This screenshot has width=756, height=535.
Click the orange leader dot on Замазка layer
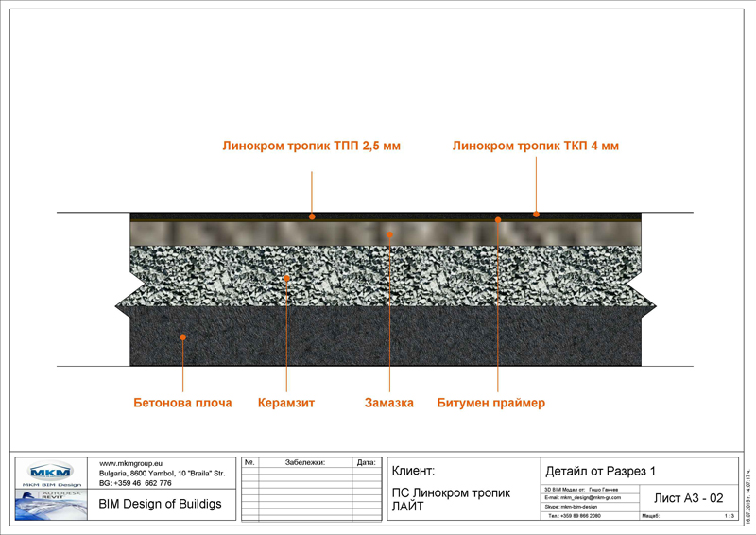[x=389, y=235]
